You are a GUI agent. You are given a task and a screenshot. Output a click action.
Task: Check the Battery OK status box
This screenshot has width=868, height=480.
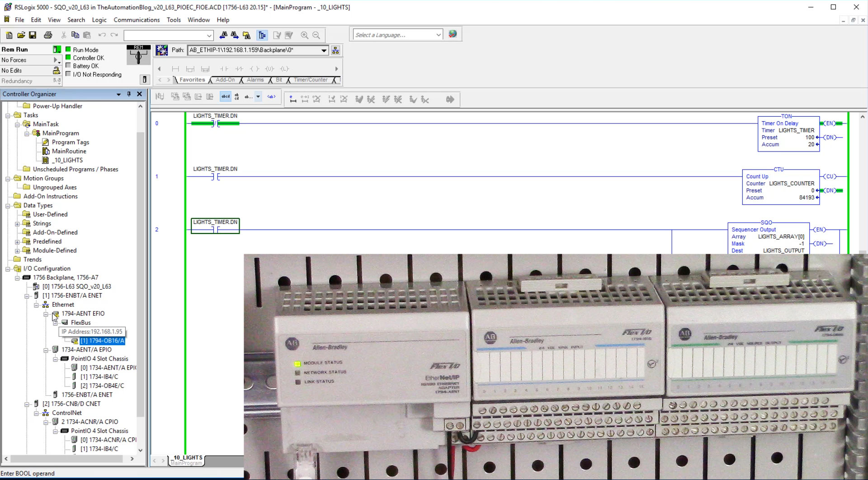point(69,66)
